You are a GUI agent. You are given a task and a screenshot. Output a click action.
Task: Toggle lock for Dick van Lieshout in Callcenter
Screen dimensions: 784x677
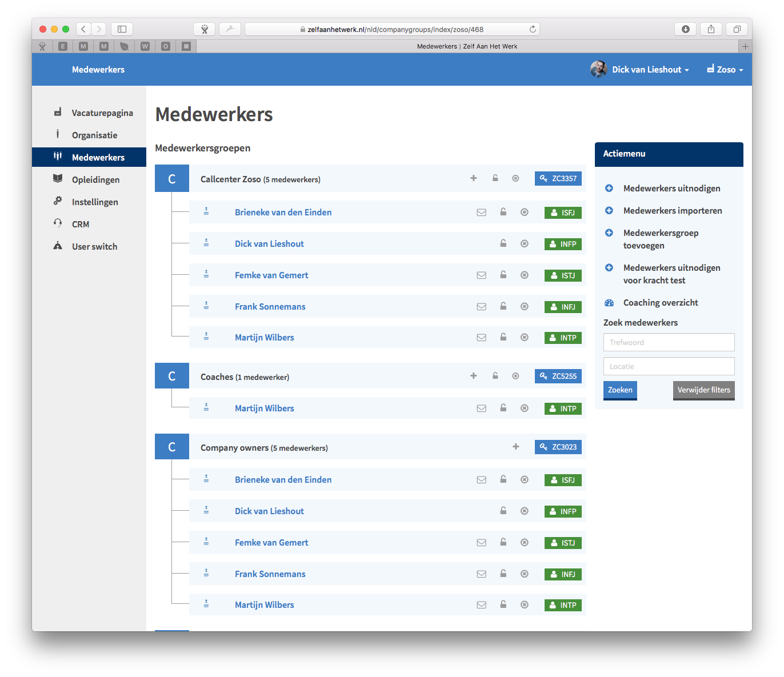point(503,243)
